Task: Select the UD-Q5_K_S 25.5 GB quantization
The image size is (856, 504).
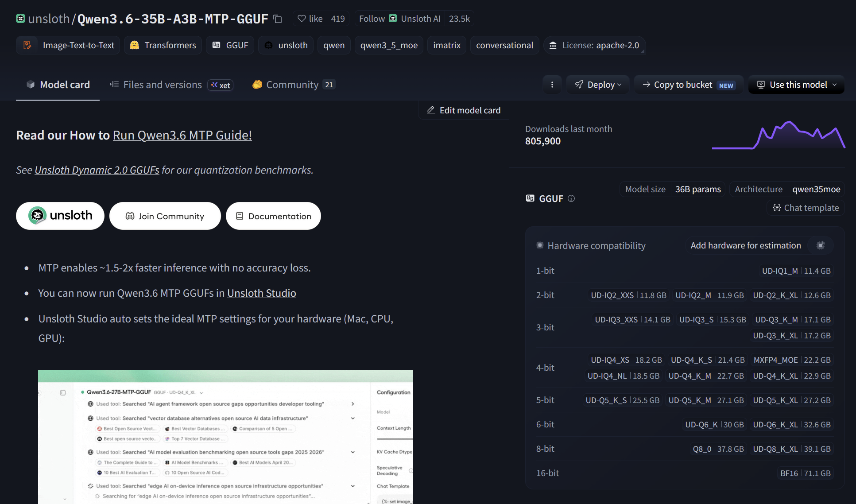Action: pos(623,400)
